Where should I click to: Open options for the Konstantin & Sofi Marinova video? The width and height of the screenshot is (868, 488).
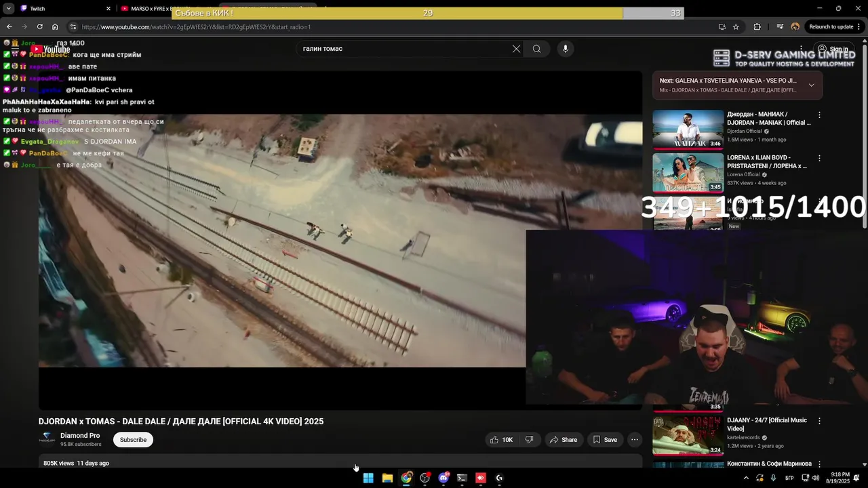819,464
